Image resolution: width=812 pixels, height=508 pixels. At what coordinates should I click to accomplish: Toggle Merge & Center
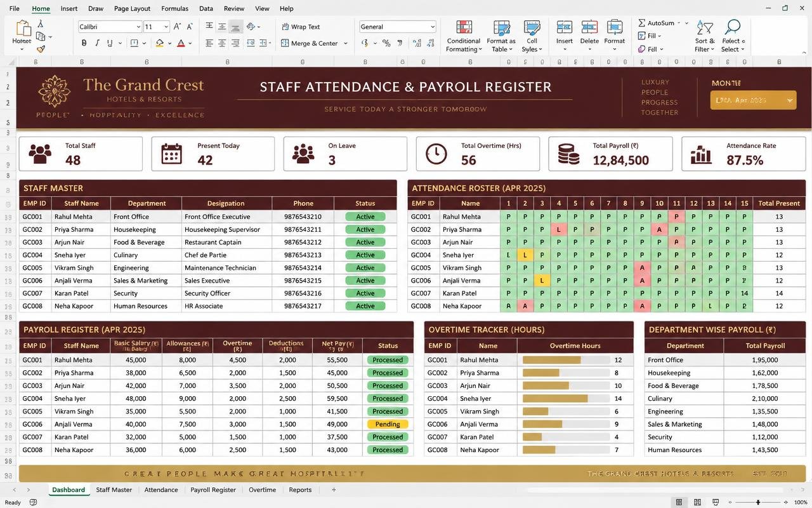click(310, 43)
